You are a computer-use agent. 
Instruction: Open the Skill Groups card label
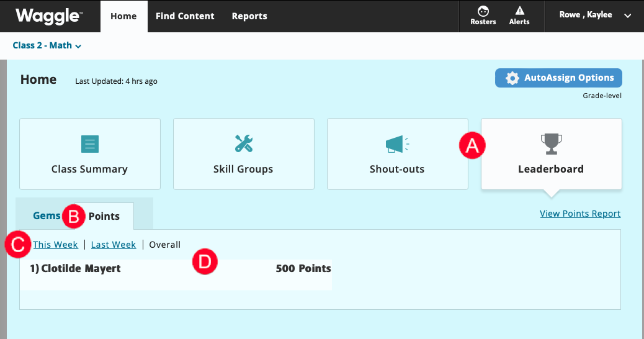click(x=243, y=169)
